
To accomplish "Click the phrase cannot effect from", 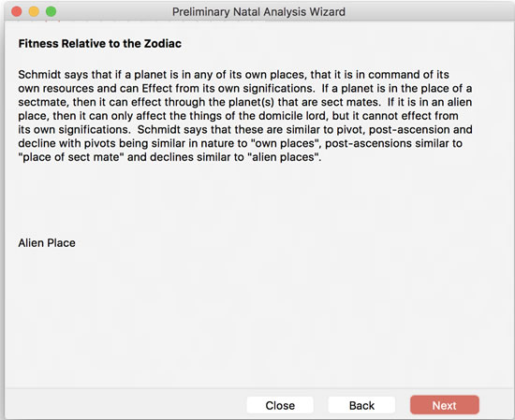I will (410, 116).
